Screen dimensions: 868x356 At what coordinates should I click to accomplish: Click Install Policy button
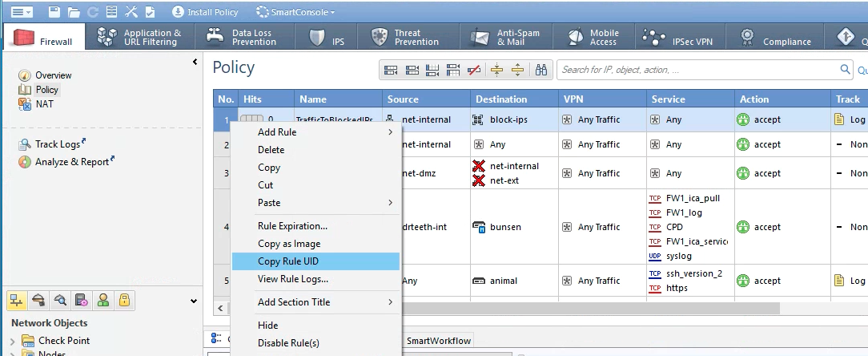pos(205,12)
